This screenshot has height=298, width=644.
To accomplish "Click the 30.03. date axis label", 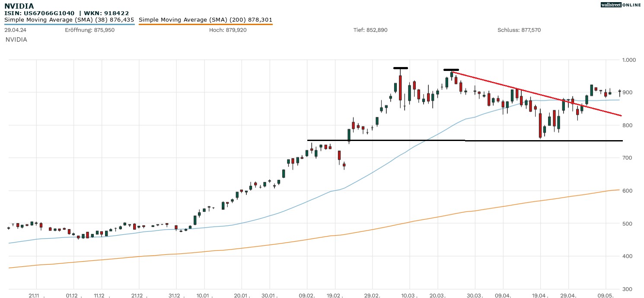I will (475, 295).
